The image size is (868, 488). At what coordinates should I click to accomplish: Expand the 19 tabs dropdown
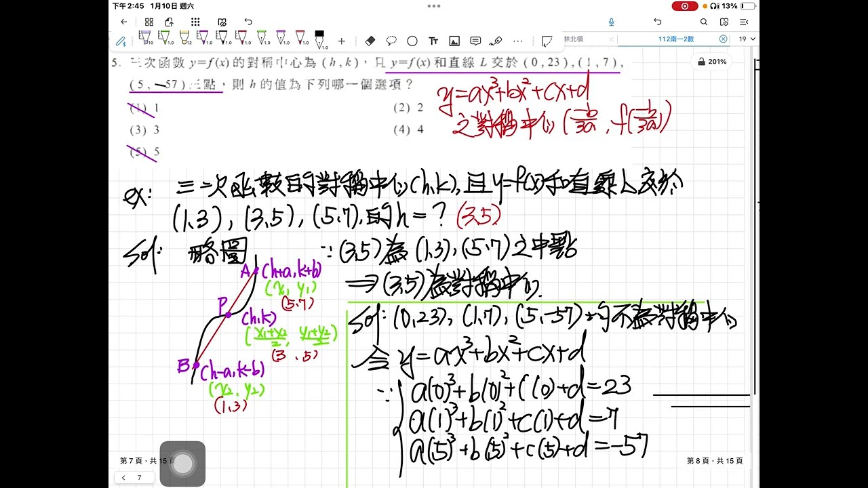coord(746,39)
